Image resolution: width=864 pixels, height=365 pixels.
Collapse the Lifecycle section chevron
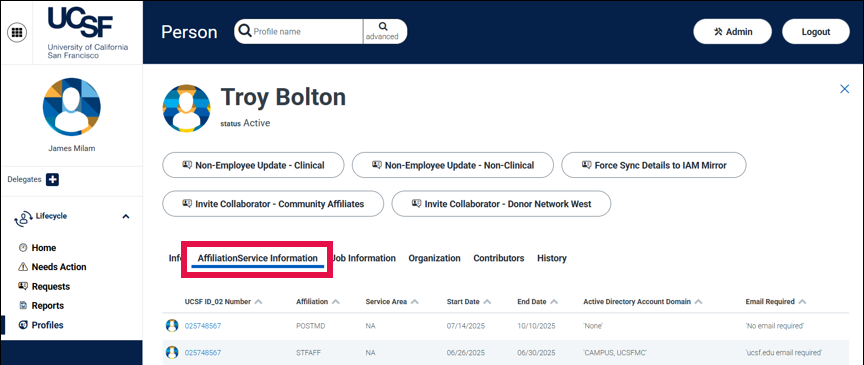tap(126, 217)
